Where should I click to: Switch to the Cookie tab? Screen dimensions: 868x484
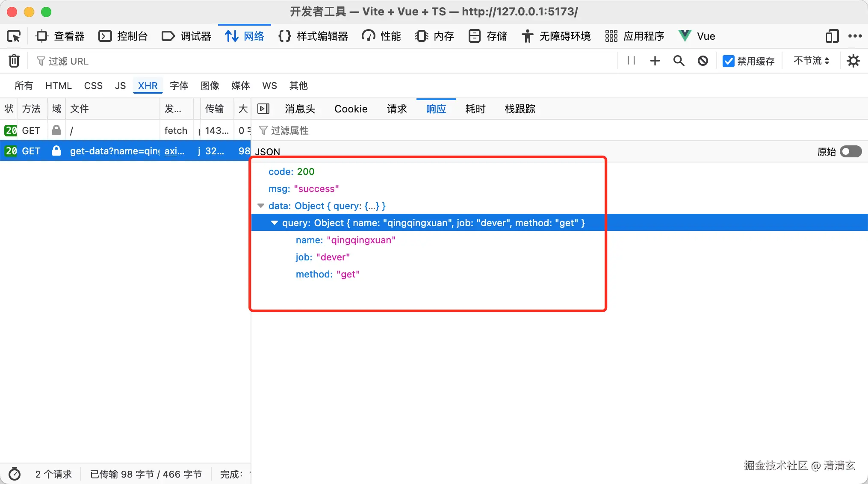coord(351,109)
